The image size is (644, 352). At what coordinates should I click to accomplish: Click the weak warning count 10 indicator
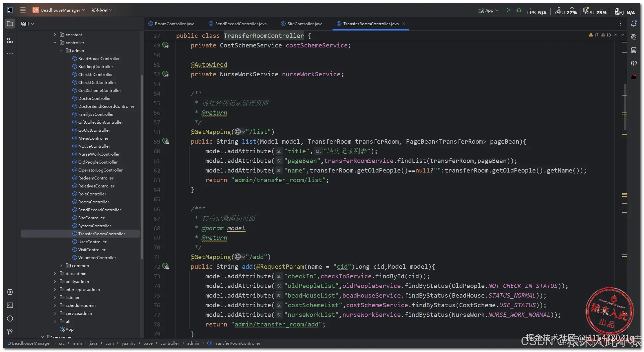606,35
